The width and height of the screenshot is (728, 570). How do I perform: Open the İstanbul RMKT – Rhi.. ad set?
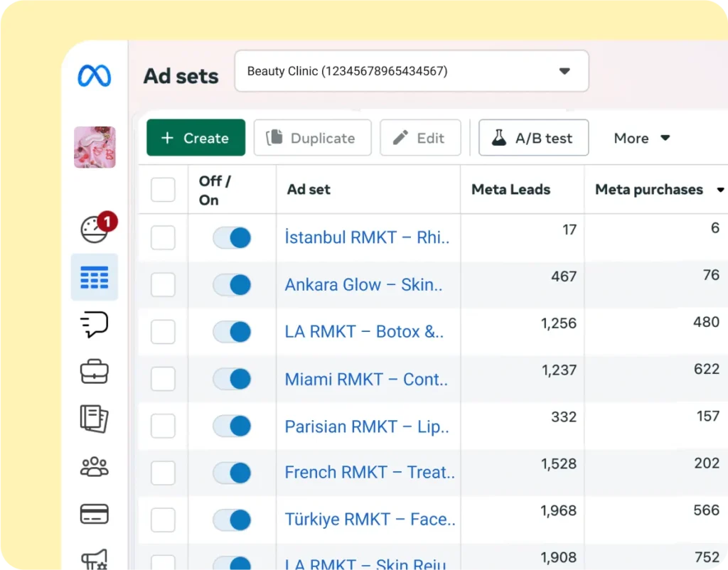[x=368, y=237]
